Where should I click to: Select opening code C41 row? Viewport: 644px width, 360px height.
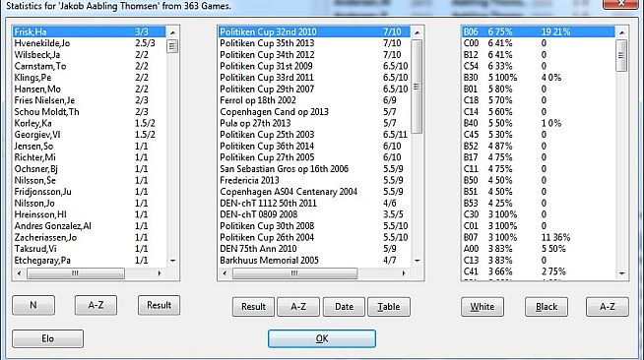click(539, 271)
